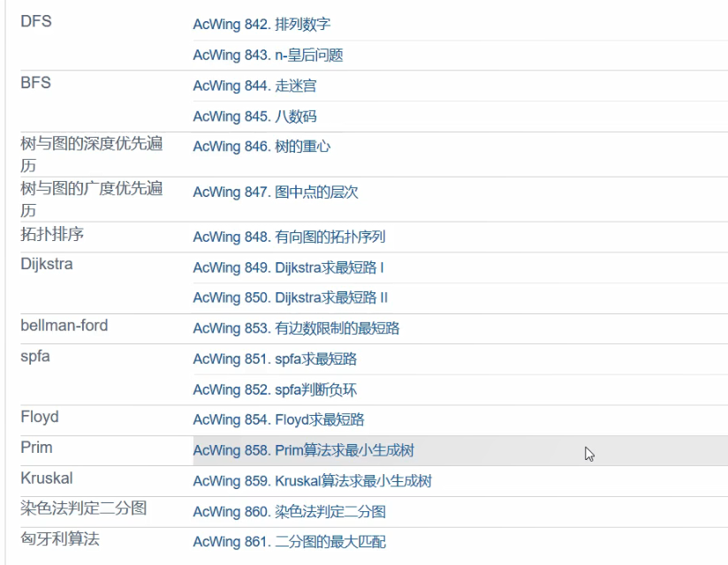Viewport: 728px width, 565px height.
Task: Click the 拓扑排序 category label
Action: coord(52,234)
